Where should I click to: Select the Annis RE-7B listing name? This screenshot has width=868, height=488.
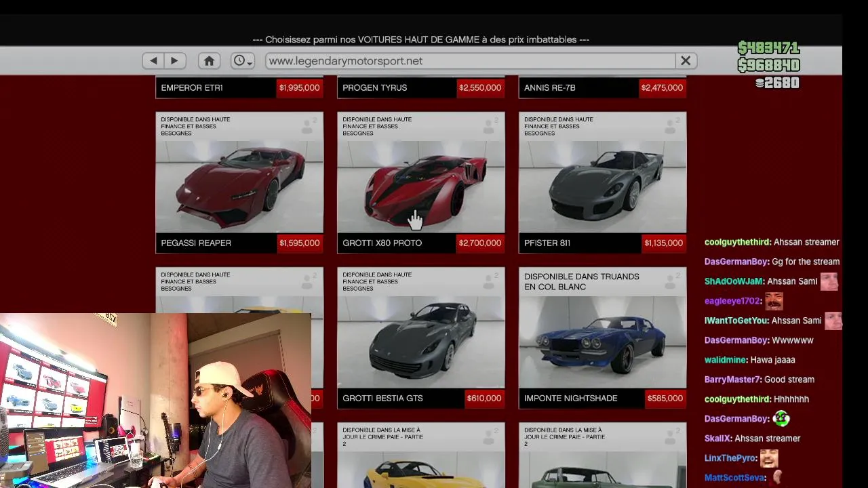[x=549, y=87]
